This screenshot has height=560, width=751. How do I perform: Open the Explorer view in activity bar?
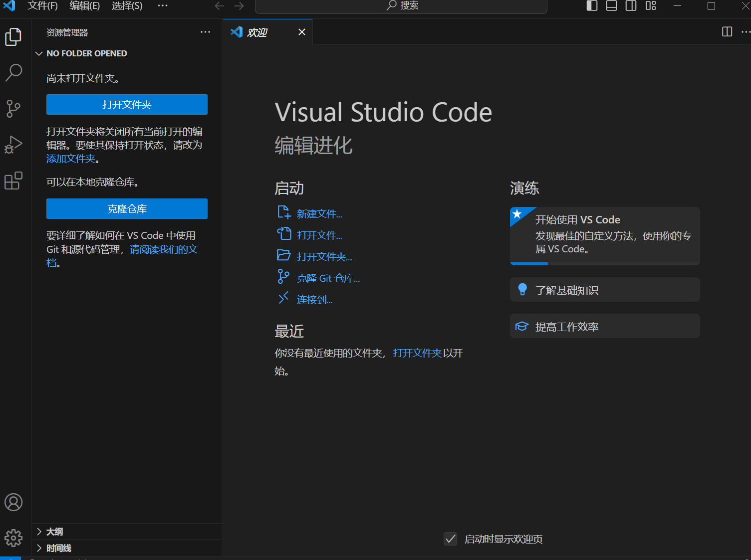click(13, 36)
